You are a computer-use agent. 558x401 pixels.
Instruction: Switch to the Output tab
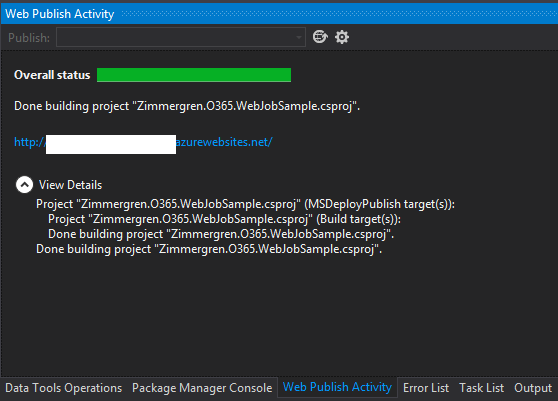(x=533, y=388)
